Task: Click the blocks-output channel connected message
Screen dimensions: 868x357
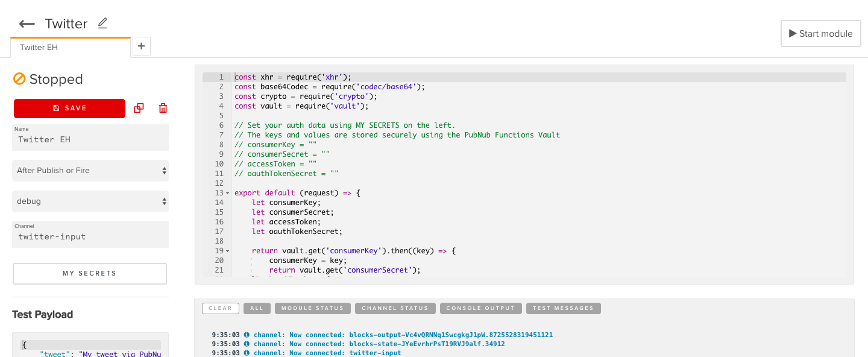Action: tap(403, 335)
